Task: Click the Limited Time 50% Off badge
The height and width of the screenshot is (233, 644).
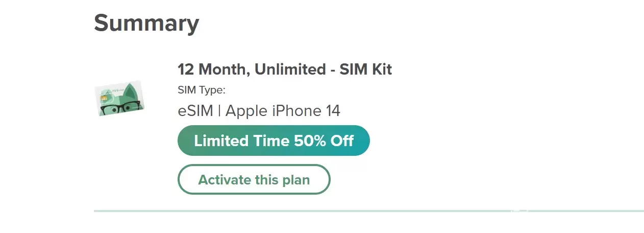Action: pyautogui.click(x=274, y=141)
